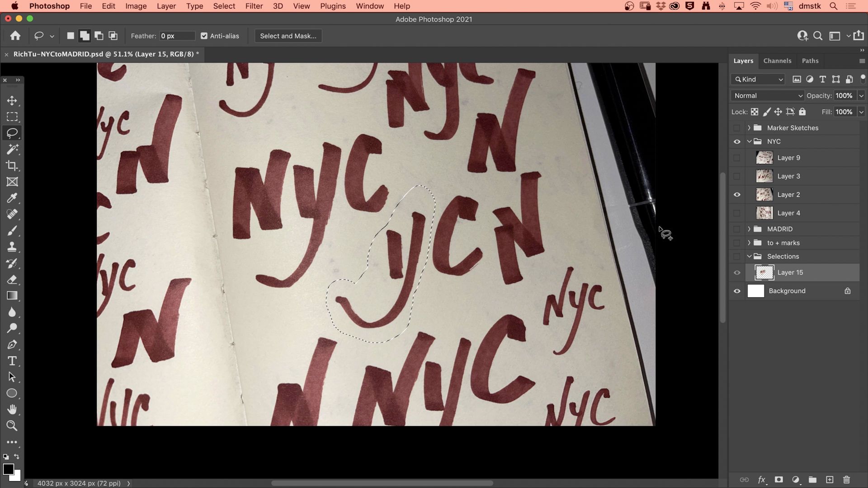Screen dimensions: 868x488
Task: Choose New Selection mode icon
Action: 71,36
